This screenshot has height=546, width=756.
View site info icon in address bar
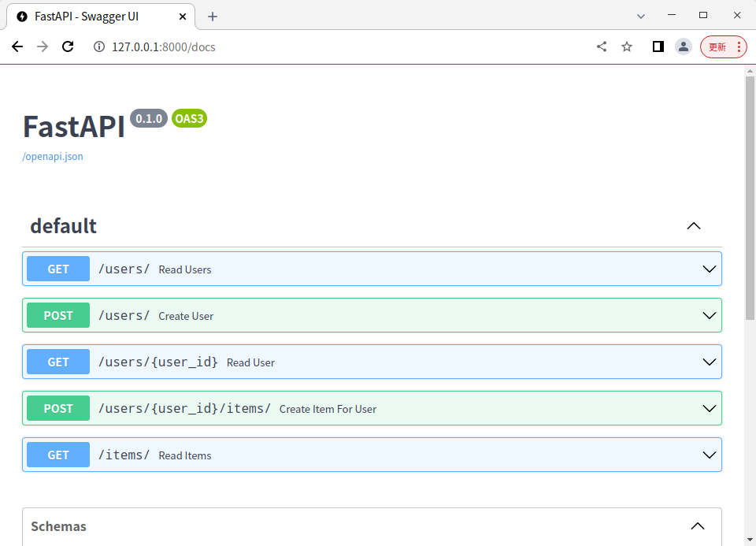click(99, 46)
